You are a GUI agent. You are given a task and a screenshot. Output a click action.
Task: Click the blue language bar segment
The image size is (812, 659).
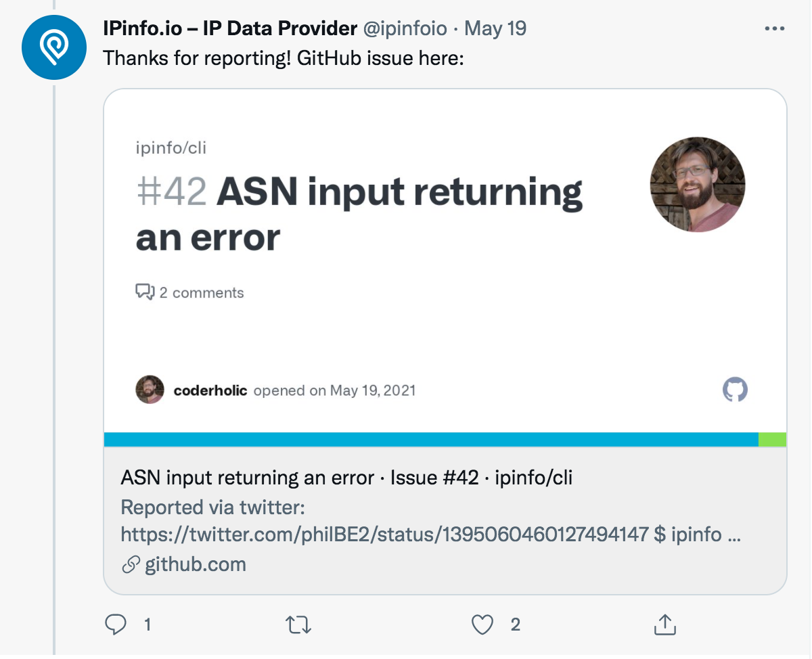point(431,439)
